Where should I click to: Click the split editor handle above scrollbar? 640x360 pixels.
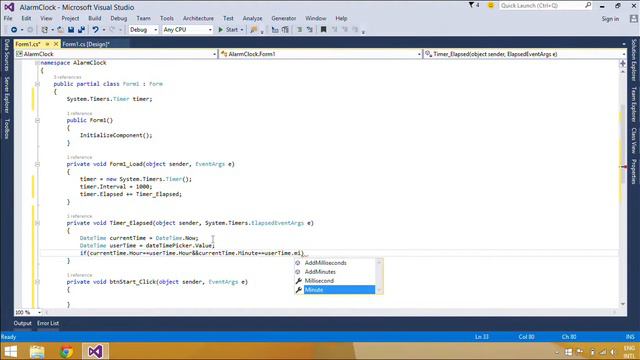(623, 63)
